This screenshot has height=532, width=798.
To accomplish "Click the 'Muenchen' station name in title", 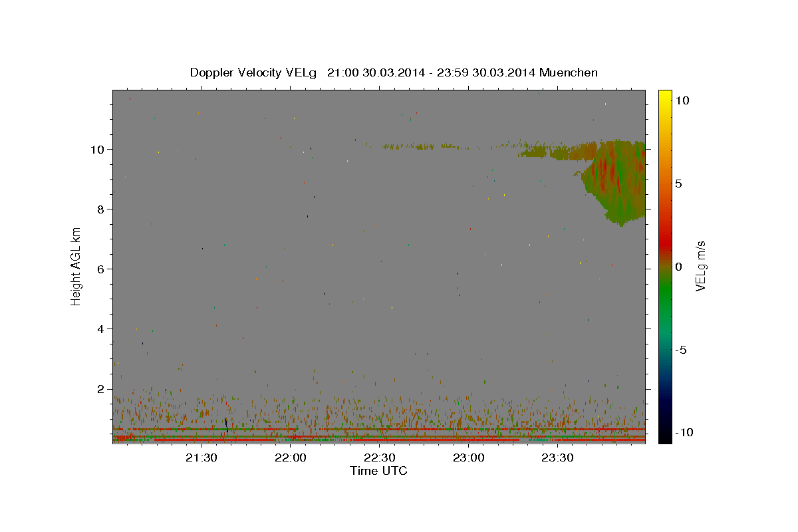I will tap(569, 72).
